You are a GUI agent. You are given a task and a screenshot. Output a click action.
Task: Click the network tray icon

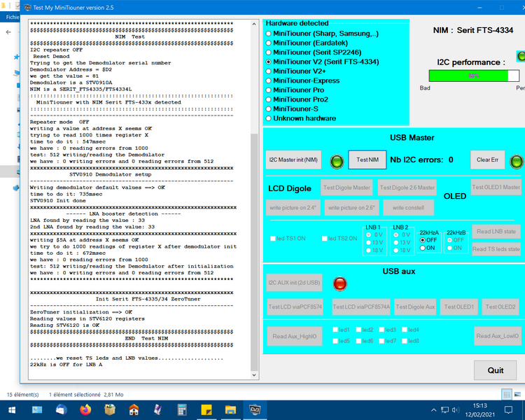444,410
